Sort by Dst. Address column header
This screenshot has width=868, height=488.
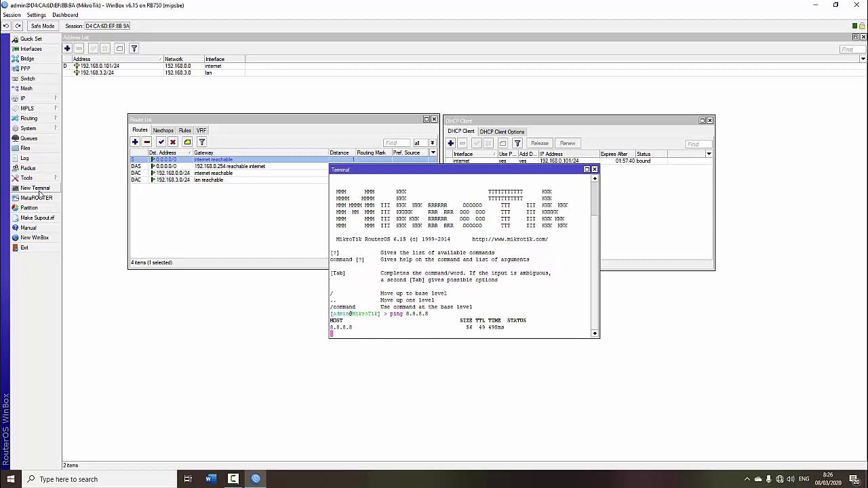pyautogui.click(x=170, y=152)
